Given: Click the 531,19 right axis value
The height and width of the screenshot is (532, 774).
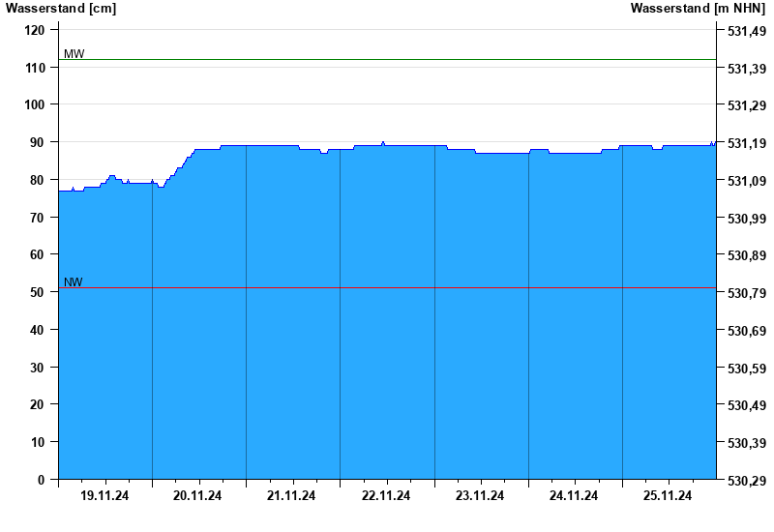Looking at the screenshot, I should 747,143.
